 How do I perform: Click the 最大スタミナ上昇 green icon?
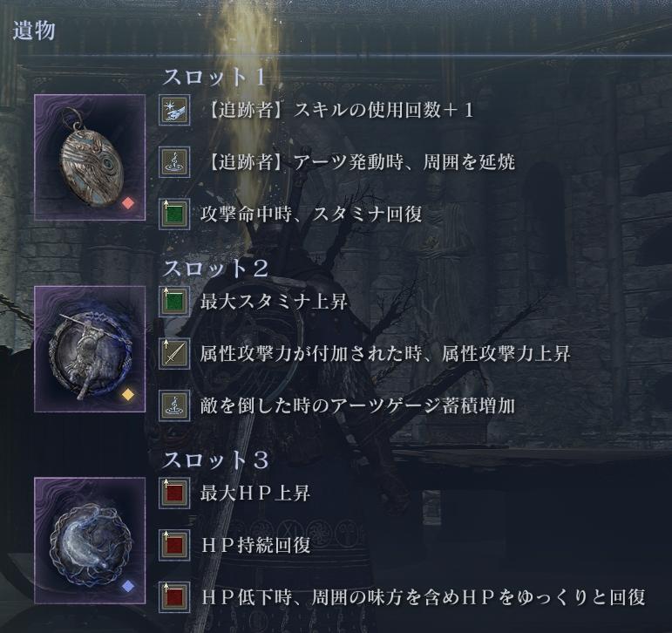174,302
